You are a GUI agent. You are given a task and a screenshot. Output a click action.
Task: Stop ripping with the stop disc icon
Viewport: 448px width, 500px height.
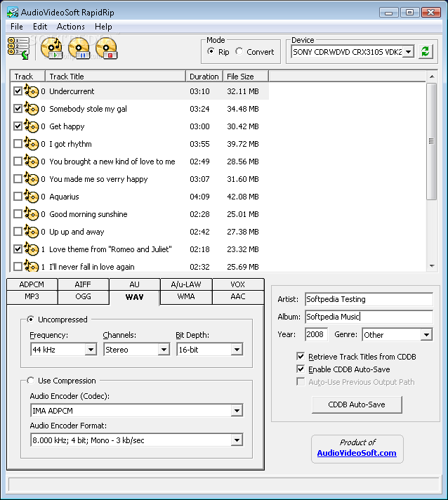click(107, 48)
